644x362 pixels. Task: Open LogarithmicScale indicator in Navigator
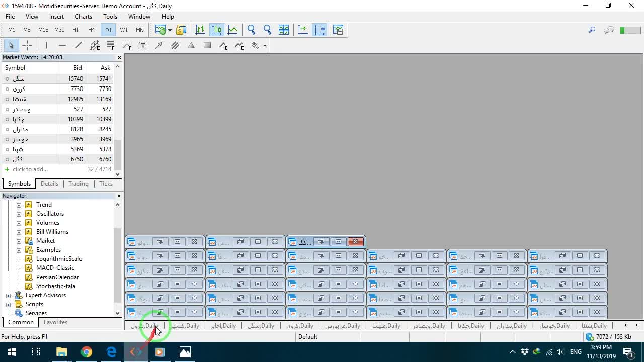(x=59, y=259)
